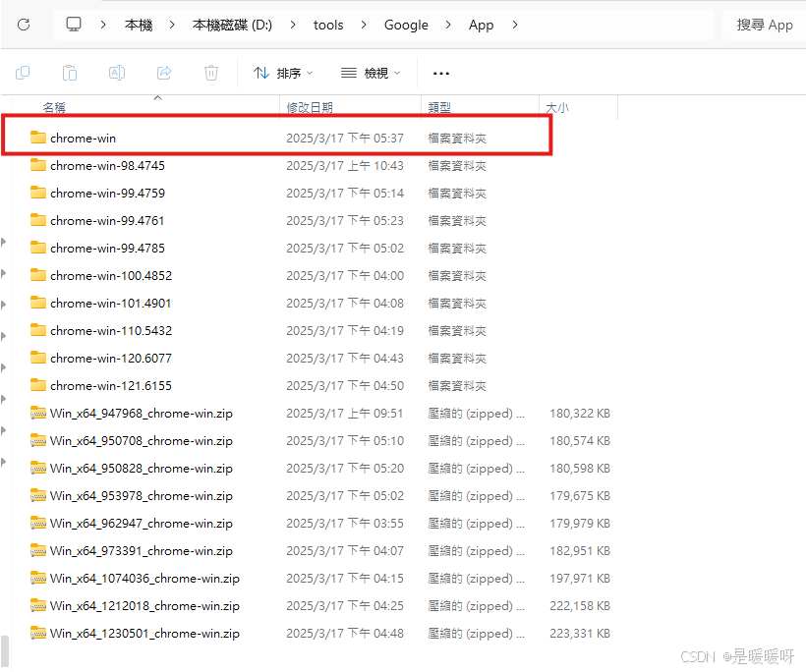This screenshot has width=806, height=672.
Task: Click date 2025/3/17 上午 10:43
Action: 345,165
